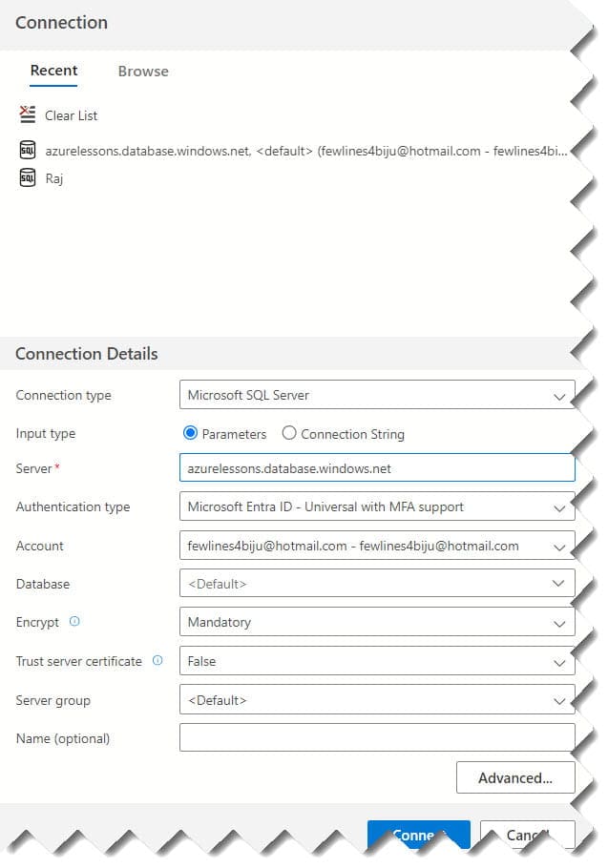This screenshot has height=868, width=608.
Task: Click the Cancel button
Action: [526, 834]
